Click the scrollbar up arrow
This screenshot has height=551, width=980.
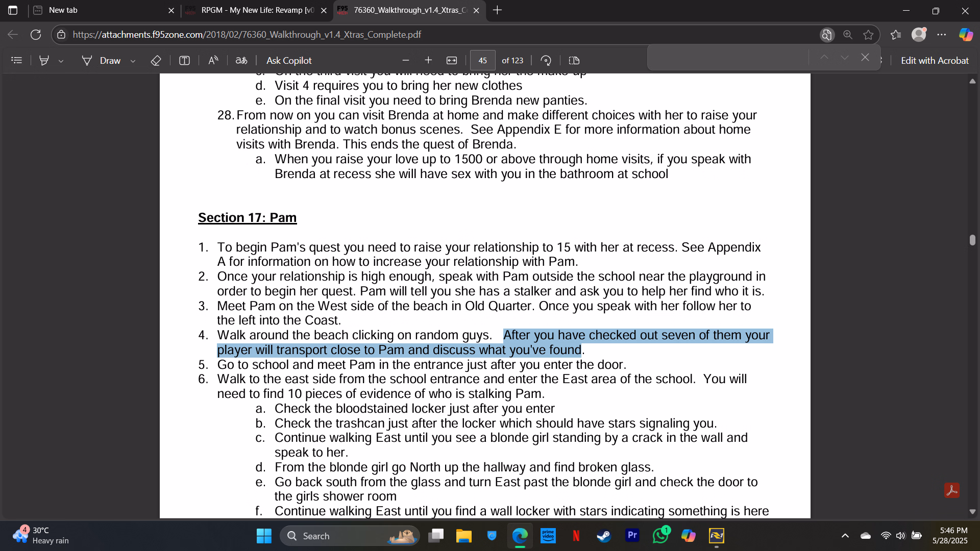pyautogui.click(x=972, y=81)
